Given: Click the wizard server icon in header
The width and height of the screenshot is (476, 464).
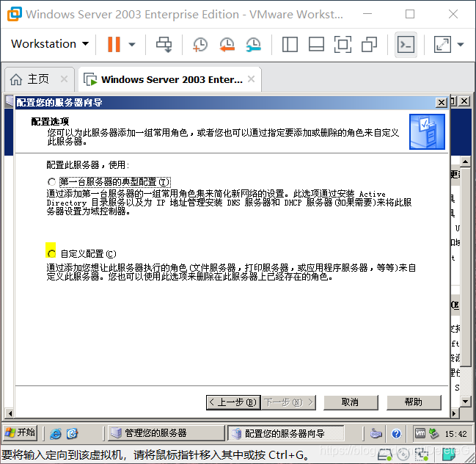Looking at the screenshot, I should pos(427,131).
